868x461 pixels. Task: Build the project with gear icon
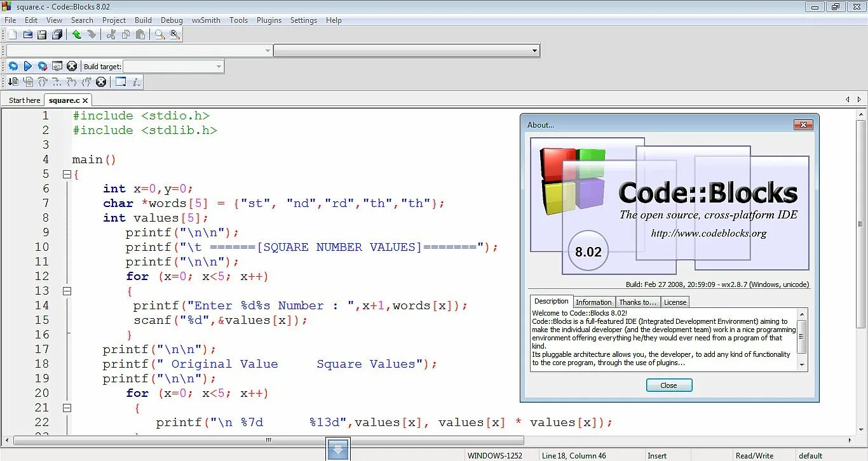tap(13, 66)
